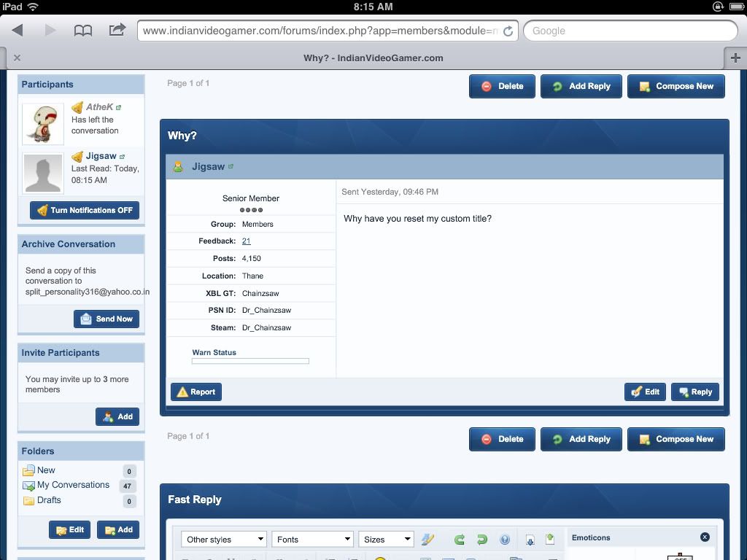Close the Emoticons panel
This screenshot has width=747, height=560.
(x=705, y=537)
